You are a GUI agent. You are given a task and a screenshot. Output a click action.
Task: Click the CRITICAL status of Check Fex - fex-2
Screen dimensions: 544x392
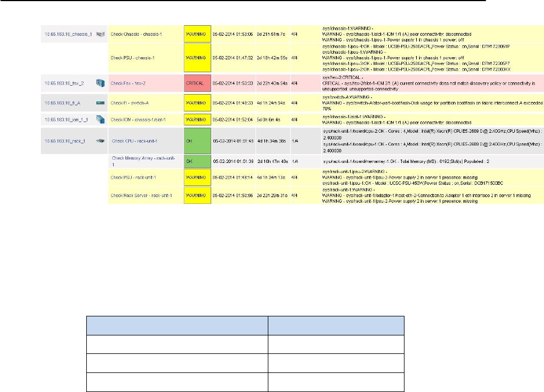point(197,83)
